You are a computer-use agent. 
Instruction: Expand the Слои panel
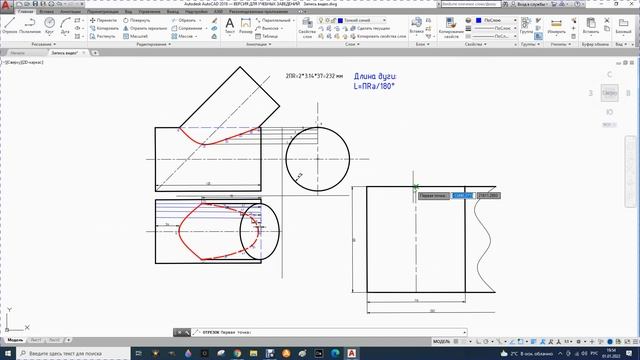(352, 44)
